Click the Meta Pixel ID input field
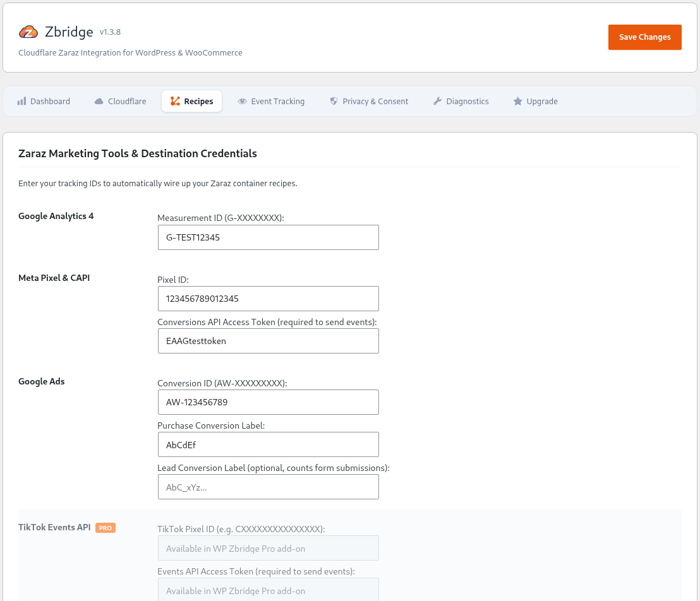Viewport: 700px width, 601px height. pyautogui.click(x=269, y=299)
